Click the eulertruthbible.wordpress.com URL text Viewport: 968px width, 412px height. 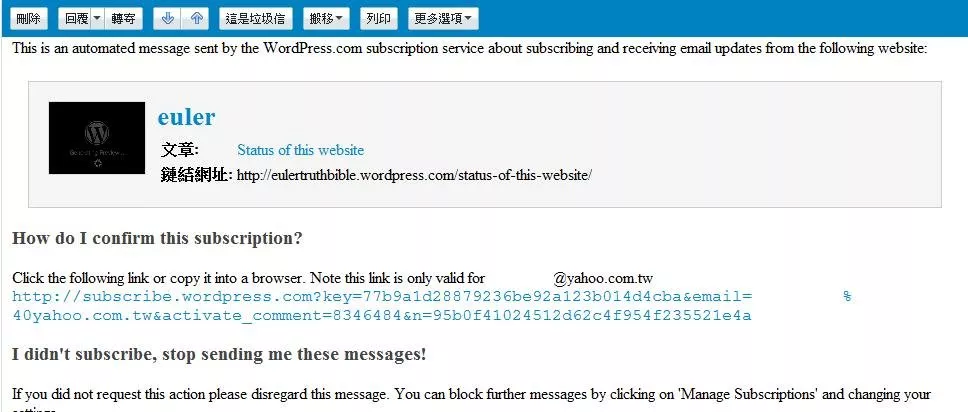(414, 175)
